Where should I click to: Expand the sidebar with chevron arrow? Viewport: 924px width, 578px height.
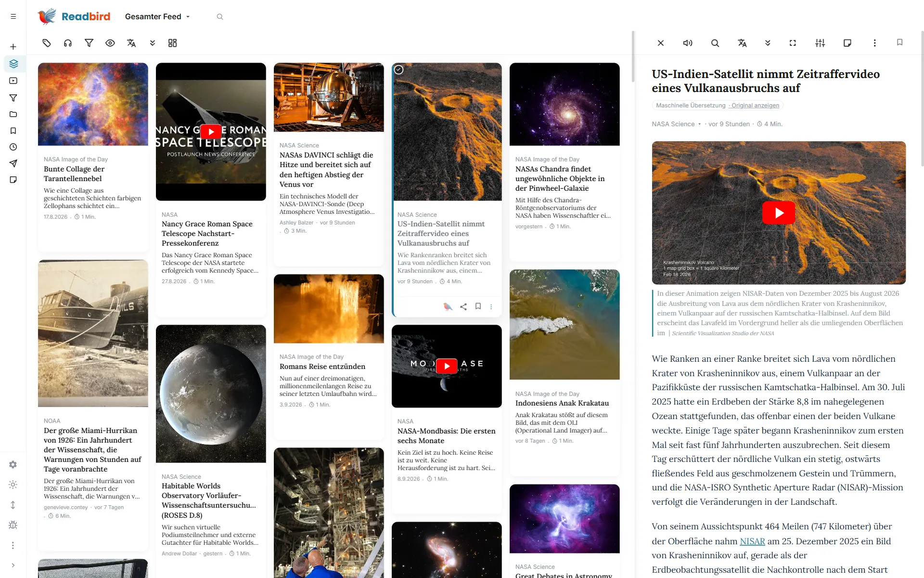click(x=13, y=565)
